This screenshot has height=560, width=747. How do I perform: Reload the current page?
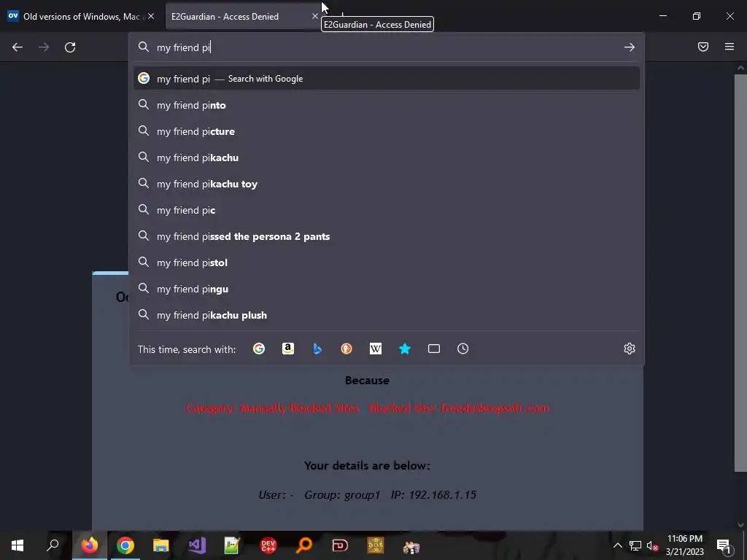tap(70, 47)
